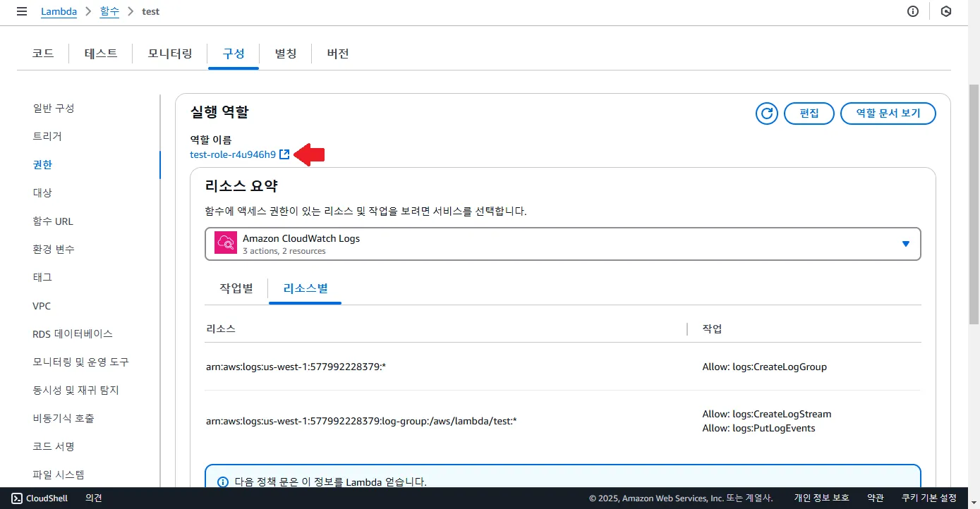Open the hamburger navigation menu
The image size is (980, 509).
click(x=21, y=11)
